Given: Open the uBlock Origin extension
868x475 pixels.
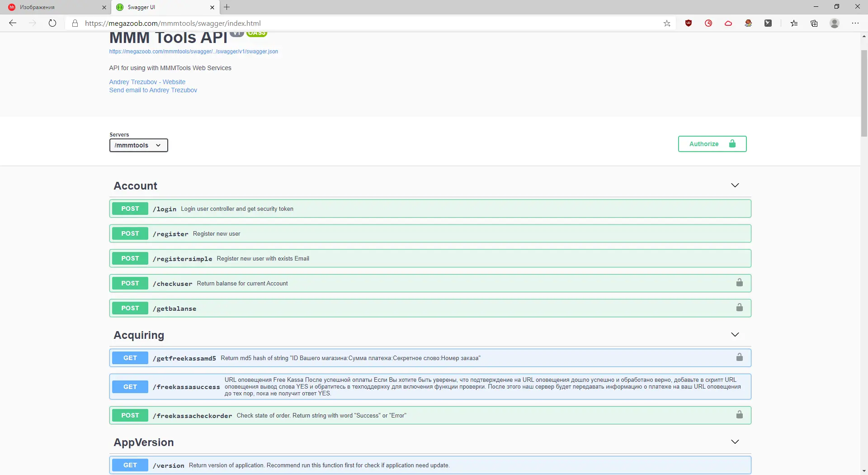Looking at the screenshot, I should point(689,23).
